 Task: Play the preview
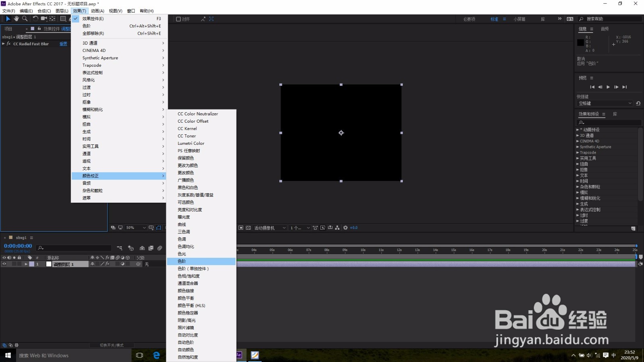[x=608, y=87]
